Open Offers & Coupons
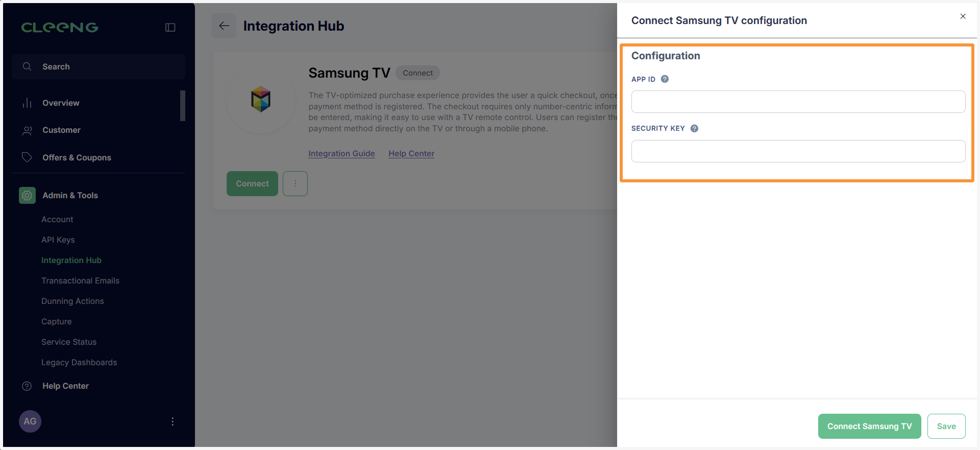This screenshot has height=450, width=980. coord(77,157)
